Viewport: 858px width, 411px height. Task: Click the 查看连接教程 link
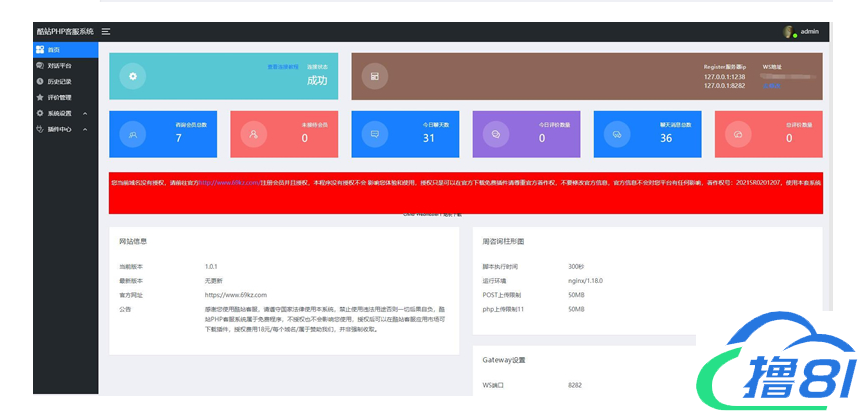[x=282, y=67]
